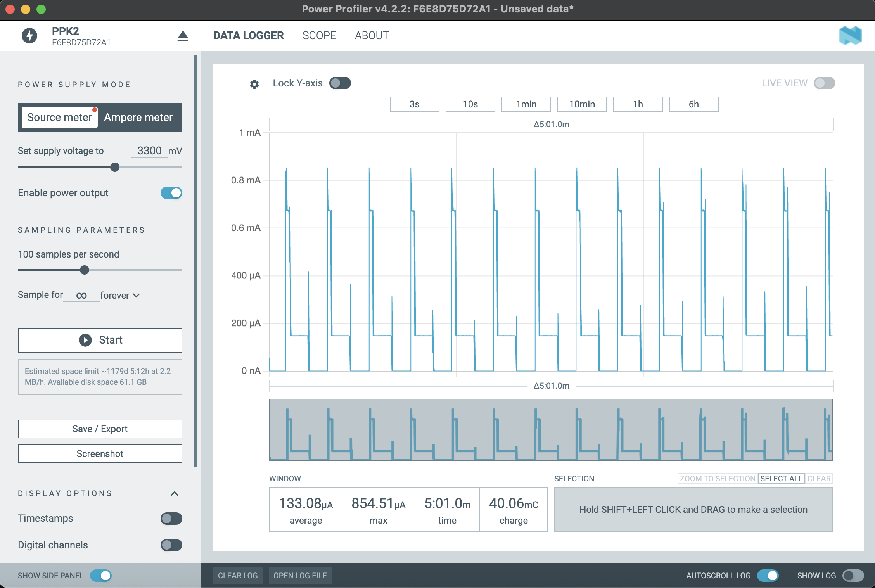Disable the Enable power output switch
Viewport: 875px width, 588px height.
[171, 193]
